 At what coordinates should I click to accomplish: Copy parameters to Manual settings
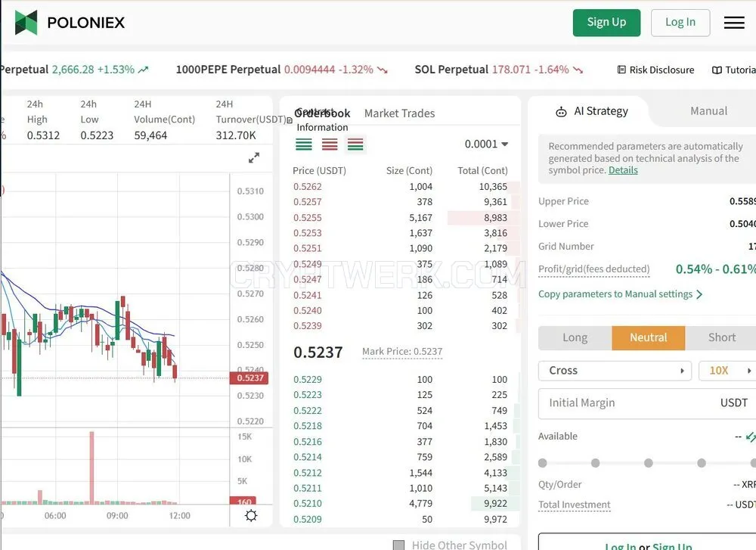point(621,294)
